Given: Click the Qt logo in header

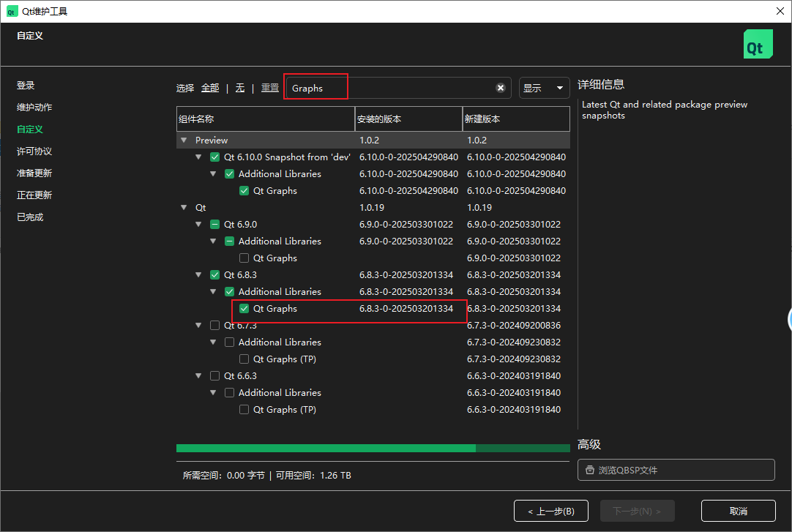Looking at the screenshot, I should point(758,45).
